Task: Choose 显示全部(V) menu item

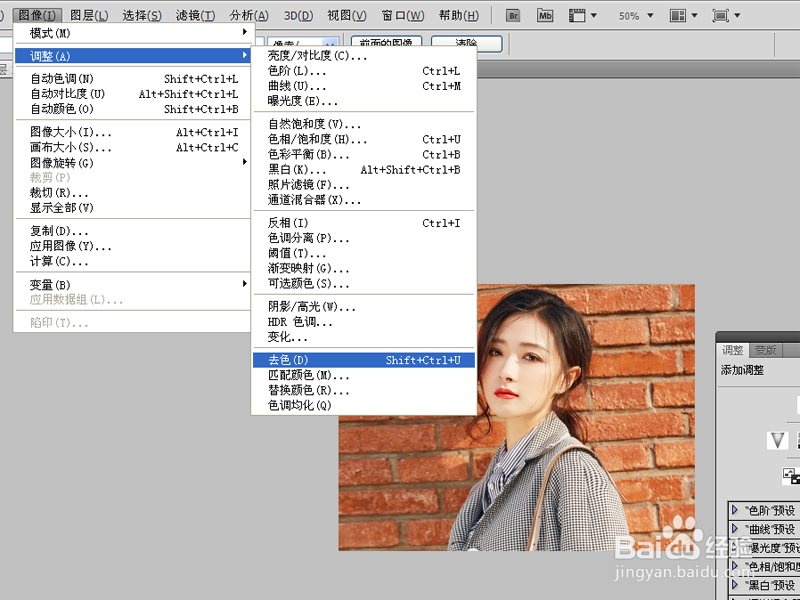Action: [x=132, y=208]
